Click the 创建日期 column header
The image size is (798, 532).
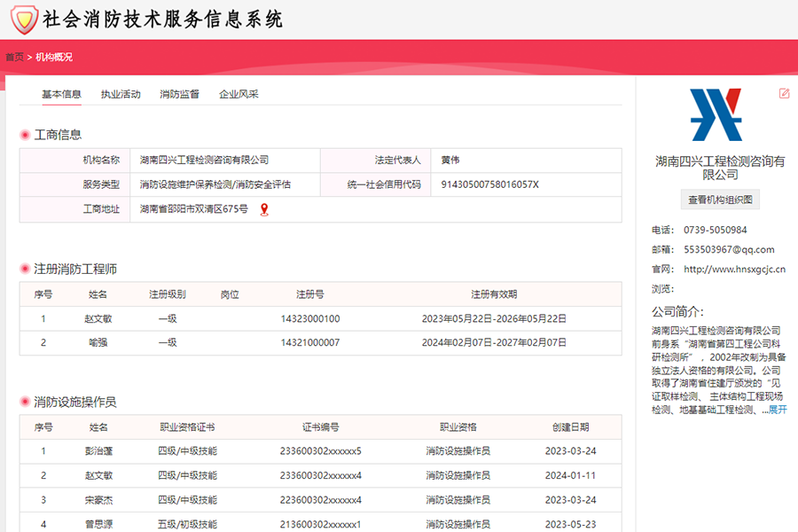(571, 427)
